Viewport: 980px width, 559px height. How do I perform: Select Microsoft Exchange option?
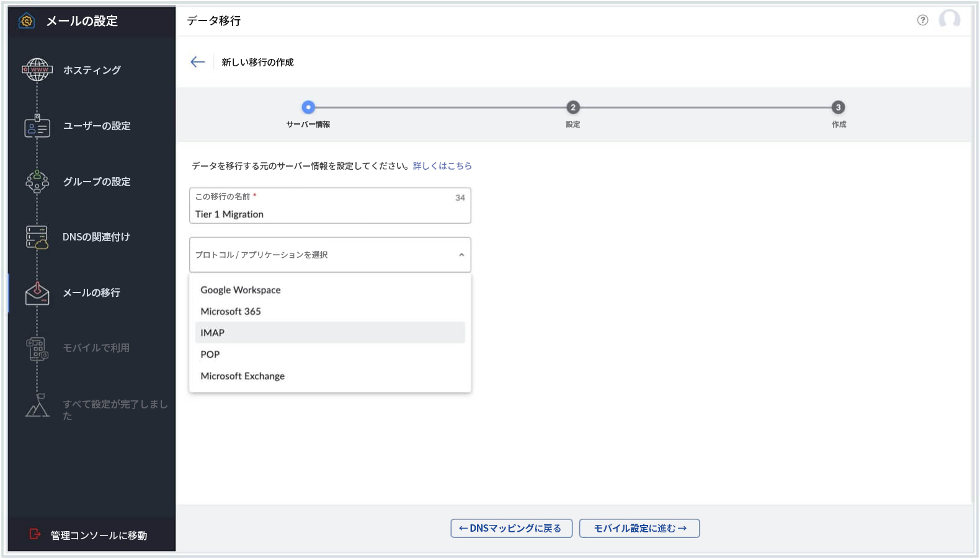[x=243, y=376]
